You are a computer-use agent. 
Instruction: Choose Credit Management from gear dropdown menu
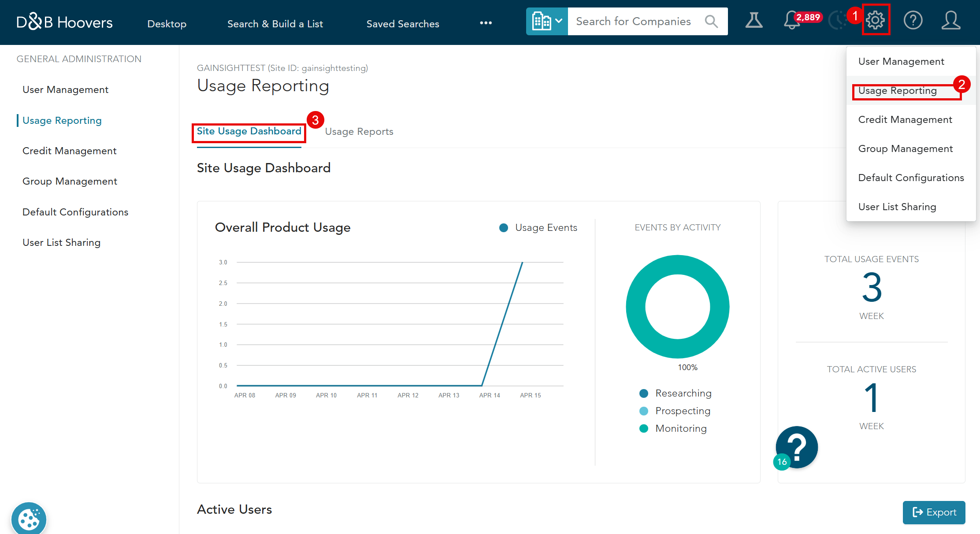911,119
